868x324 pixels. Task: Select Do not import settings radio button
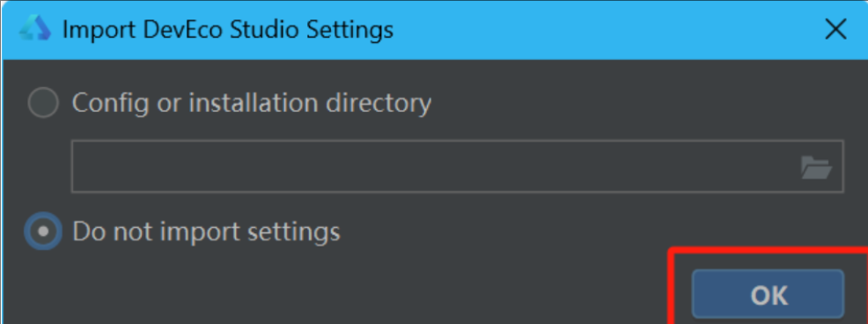(43, 231)
